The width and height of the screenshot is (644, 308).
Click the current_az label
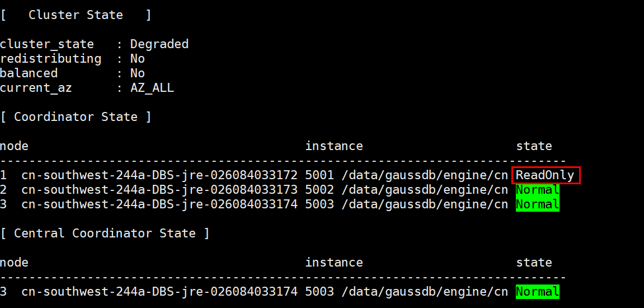[x=36, y=88]
